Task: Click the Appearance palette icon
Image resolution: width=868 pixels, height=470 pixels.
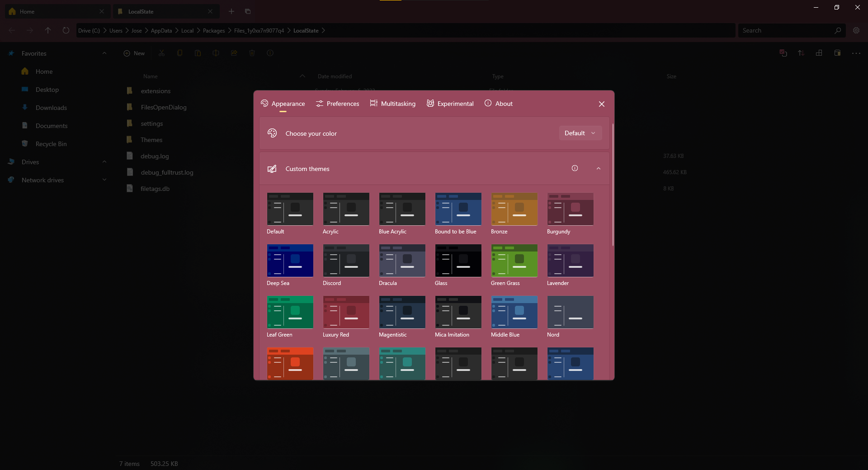Action: 264,103
